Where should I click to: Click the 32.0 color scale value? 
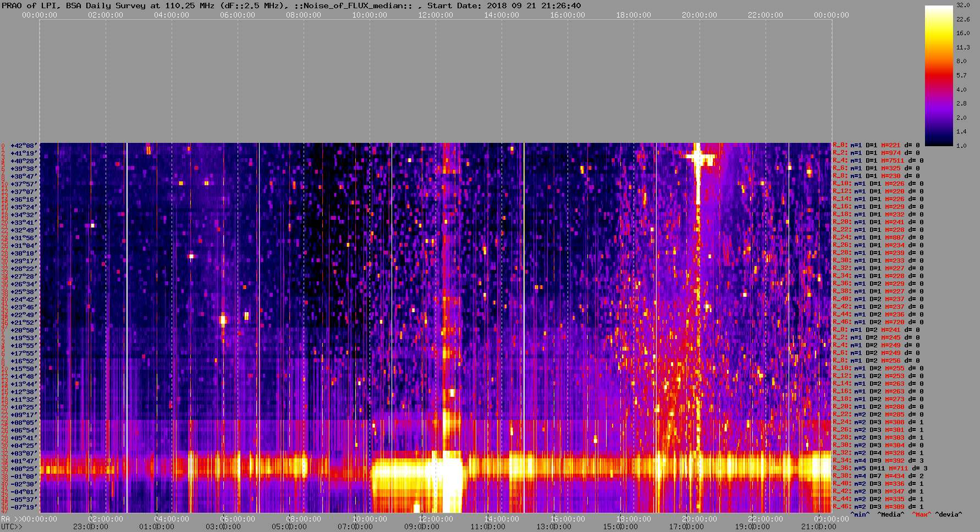(962, 5)
